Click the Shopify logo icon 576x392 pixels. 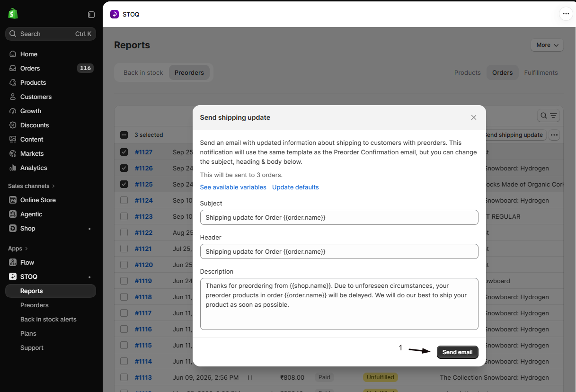pyautogui.click(x=13, y=14)
